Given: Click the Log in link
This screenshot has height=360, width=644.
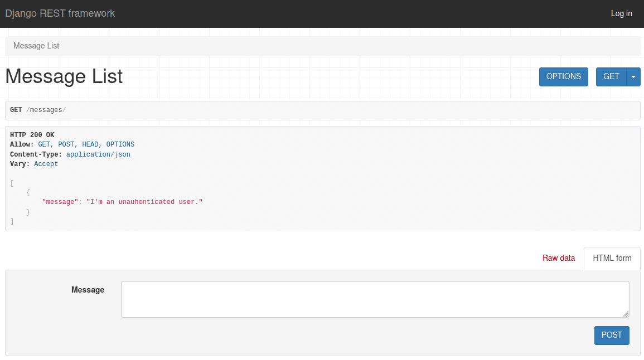Looking at the screenshot, I should [621, 13].
